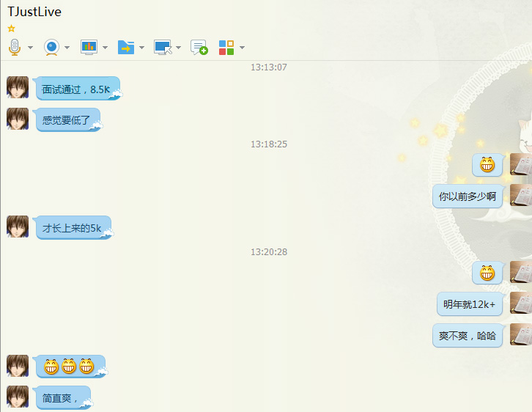
Task: Click the 13:20:28 timestamp
Action: tap(269, 251)
